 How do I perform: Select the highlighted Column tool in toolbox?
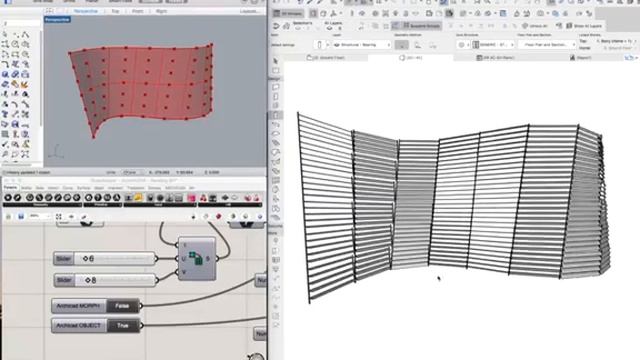point(276,116)
